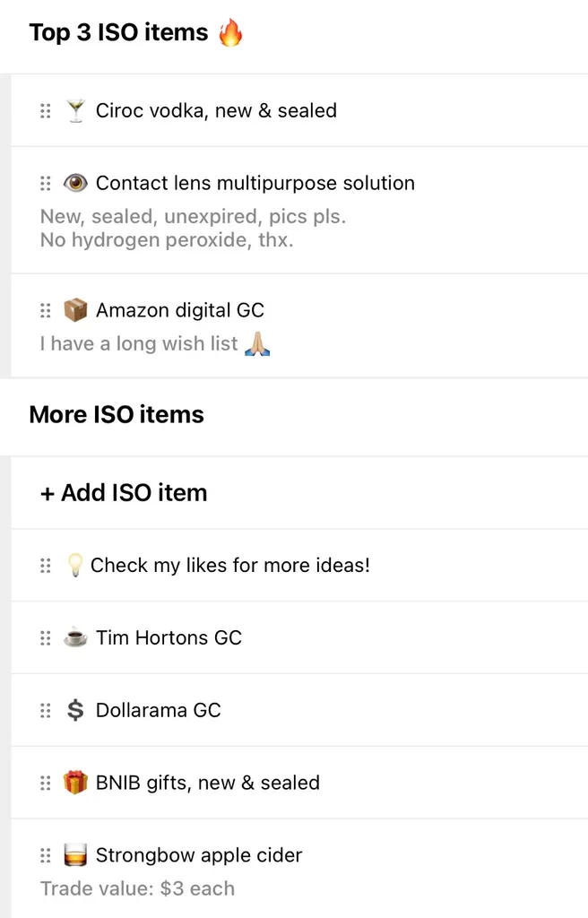The height and width of the screenshot is (918, 588).
Task: Select the package emoji next to Amazon digital GC
Action: coord(75,309)
